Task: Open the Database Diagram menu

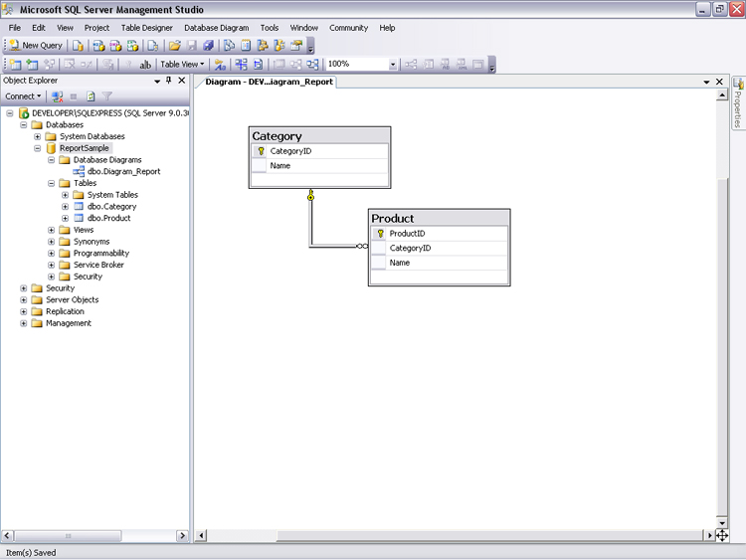Action: (x=217, y=28)
